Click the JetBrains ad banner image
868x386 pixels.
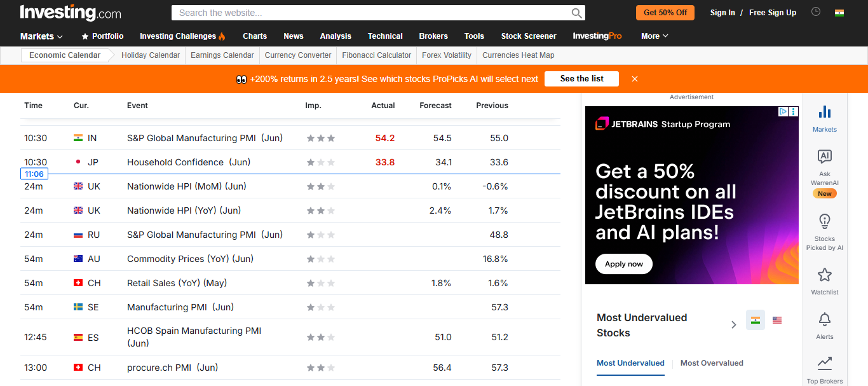(x=692, y=195)
